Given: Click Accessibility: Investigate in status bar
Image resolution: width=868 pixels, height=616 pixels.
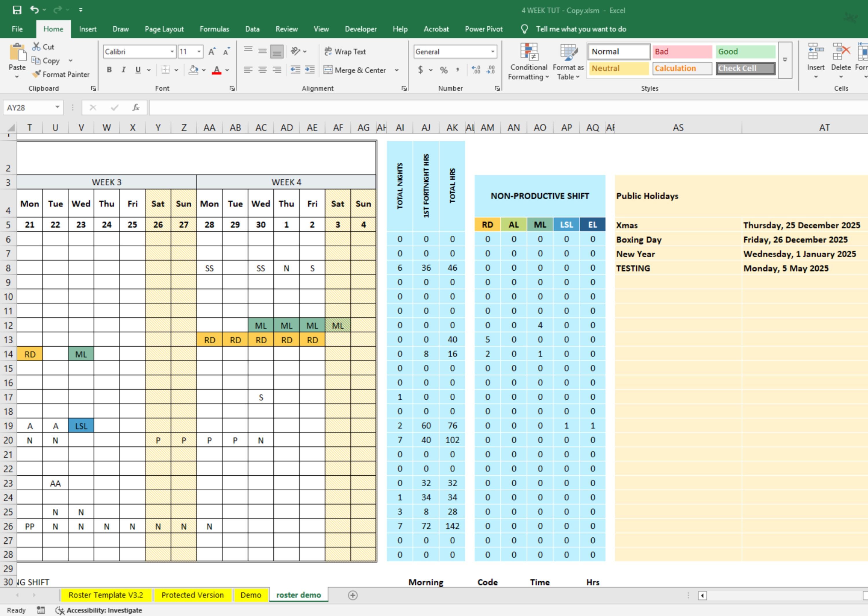Looking at the screenshot, I should (x=104, y=610).
